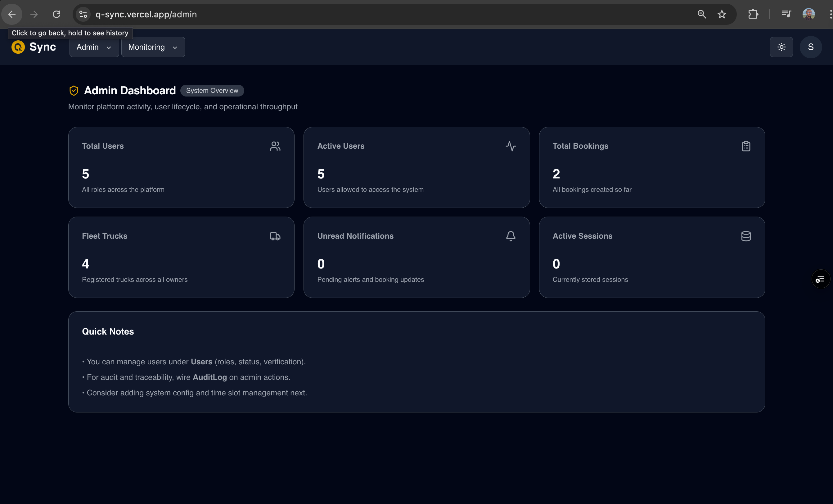Click the Total Bookings clipboard icon
The width and height of the screenshot is (833, 504).
[746, 146]
